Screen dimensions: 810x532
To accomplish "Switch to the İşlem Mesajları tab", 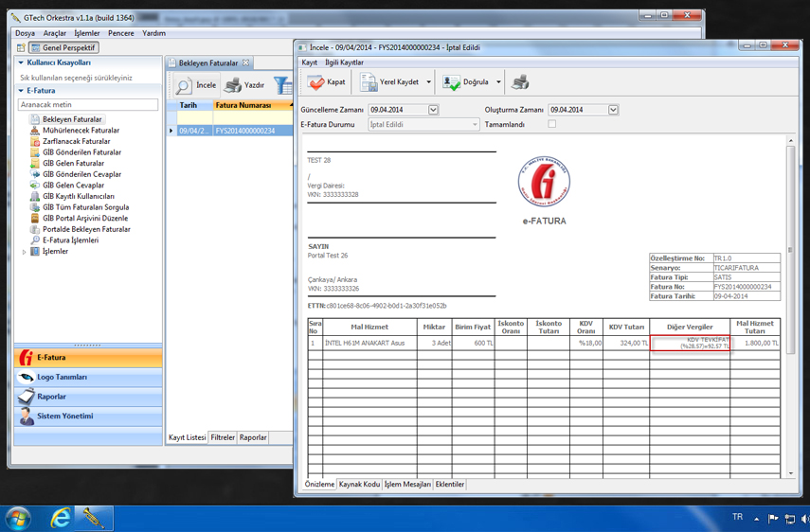I will [407, 485].
